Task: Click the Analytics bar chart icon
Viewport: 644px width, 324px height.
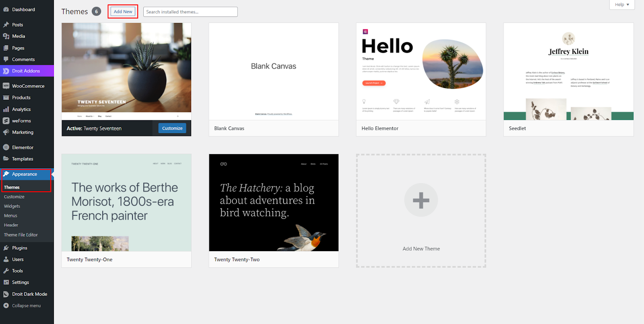Action: (x=6, y=109)
